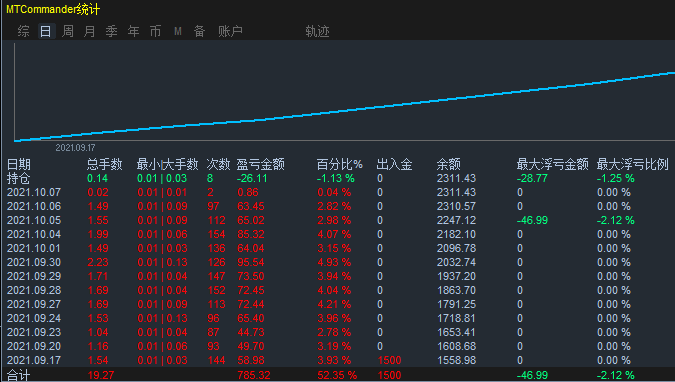Click the 日期 column header
675x382 pixels.
[19, 164]
